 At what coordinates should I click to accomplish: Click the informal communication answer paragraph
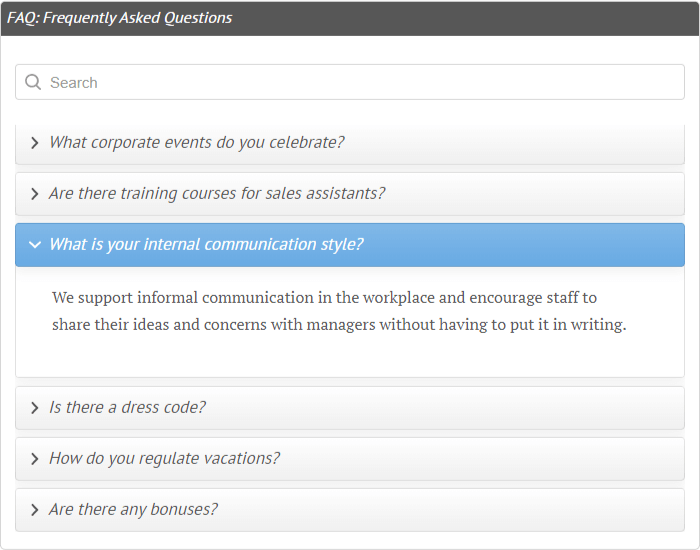339,311
